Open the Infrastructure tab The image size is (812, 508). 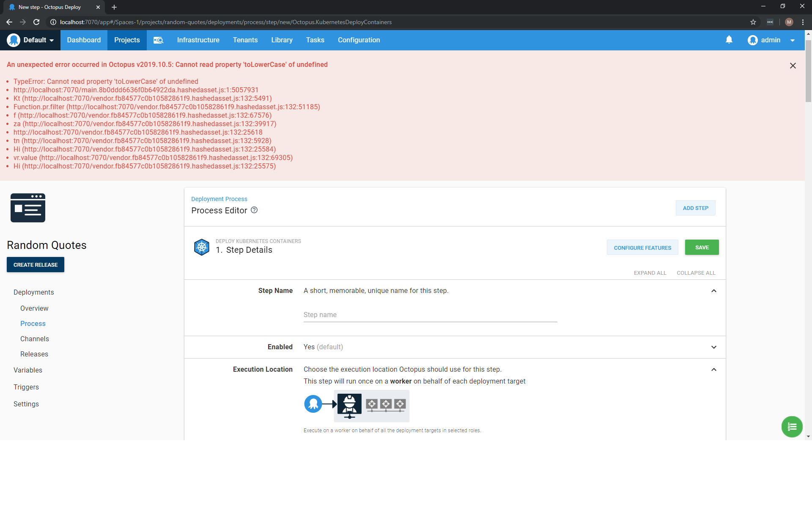tap(198, 40)
